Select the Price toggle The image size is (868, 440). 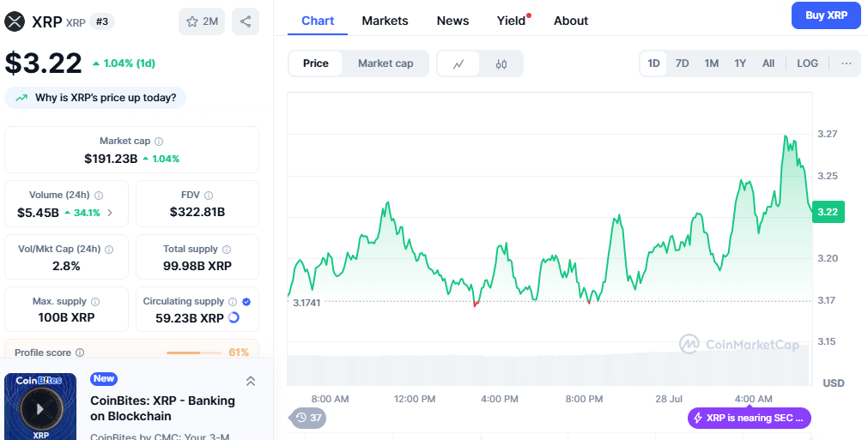[x=316, y=63]
